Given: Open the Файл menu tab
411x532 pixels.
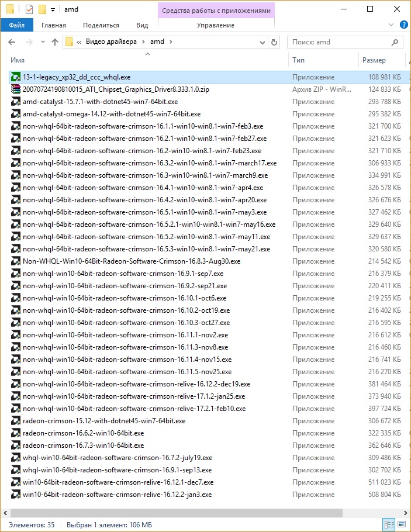Looking at the screenshot, I should click(17, 25).
